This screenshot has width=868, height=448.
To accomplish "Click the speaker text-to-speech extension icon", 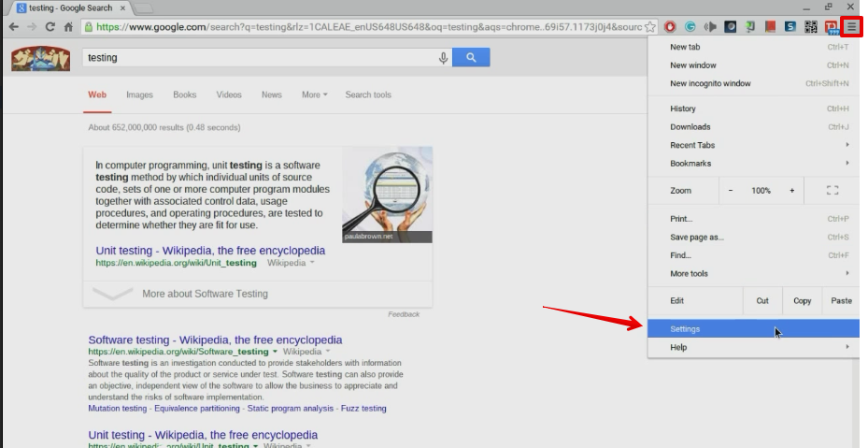I will click(710, 26).
